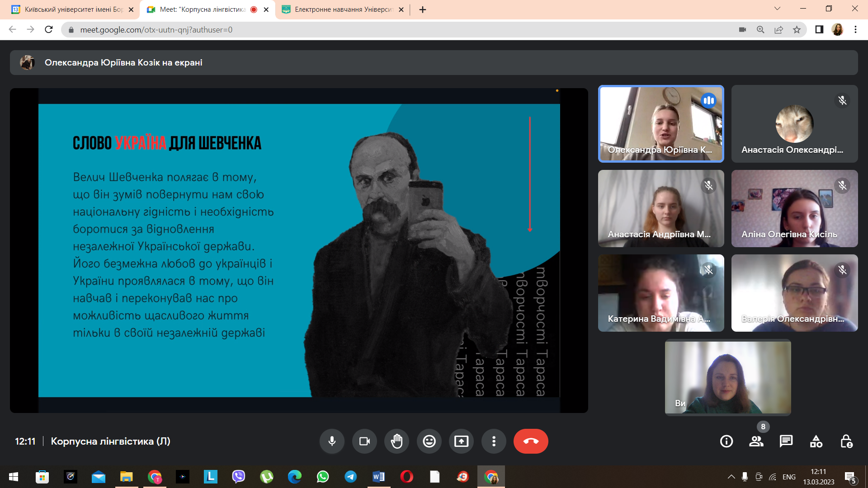Open the chat panel
The height and width of the screenshot is (488, 868).
click(x=786, y=441)
